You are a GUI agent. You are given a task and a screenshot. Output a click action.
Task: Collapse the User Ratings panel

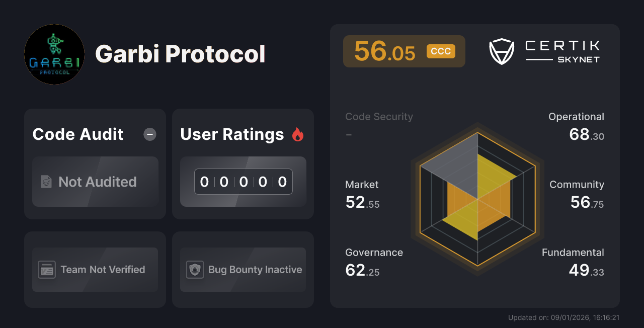[243, 163]
